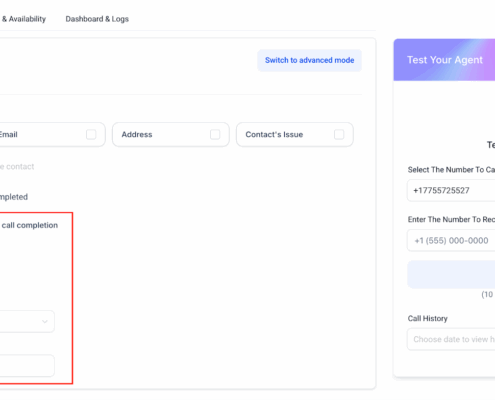Check the Contact's Issue checkbox
Screen dimensions: 495x400
click(339, 134)
